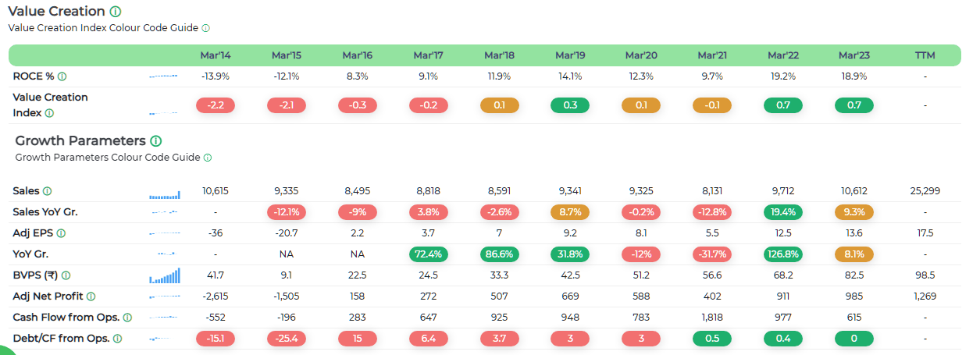Screen dimensions: 980x355
Task: Click info icon next to Adj EPS
Action: [x=61, y=233]
